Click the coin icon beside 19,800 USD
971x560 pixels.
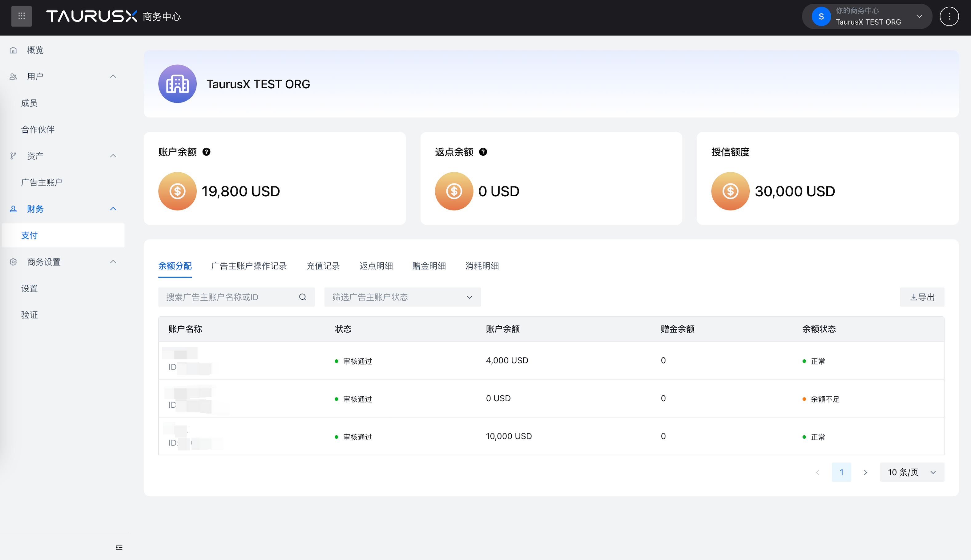(177, 191)
